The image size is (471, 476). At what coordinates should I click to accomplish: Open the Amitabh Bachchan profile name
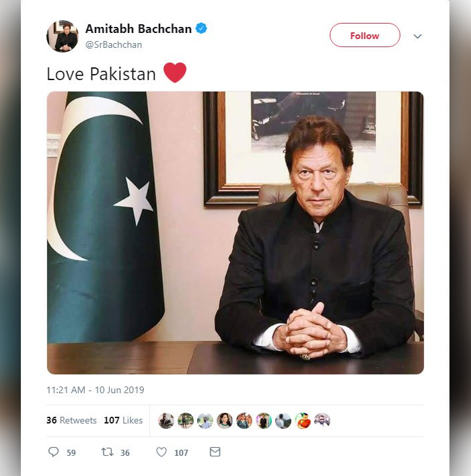[139, 29]
